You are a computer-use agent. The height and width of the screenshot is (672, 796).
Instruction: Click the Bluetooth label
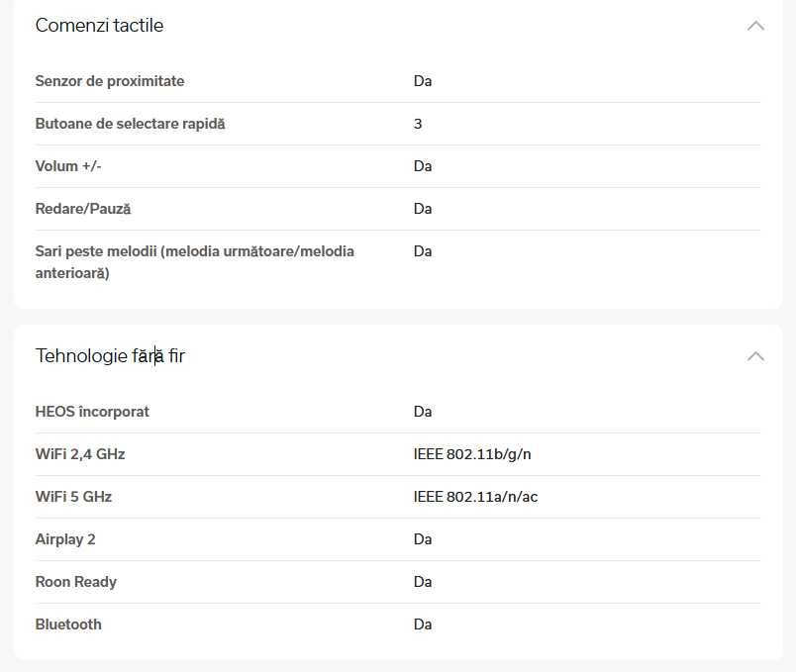[68, 624]
